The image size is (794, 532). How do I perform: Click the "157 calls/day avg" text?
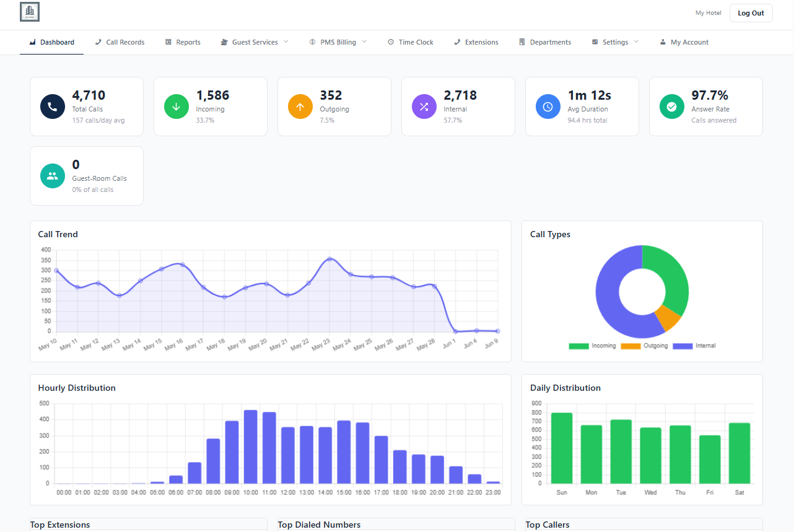(x=98, y=120)
